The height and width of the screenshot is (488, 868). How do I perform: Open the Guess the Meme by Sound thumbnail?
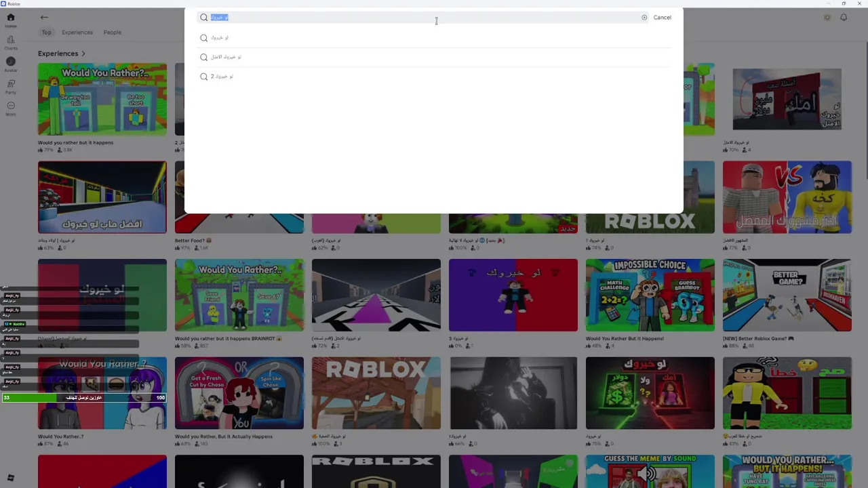[x=650, y=471]
